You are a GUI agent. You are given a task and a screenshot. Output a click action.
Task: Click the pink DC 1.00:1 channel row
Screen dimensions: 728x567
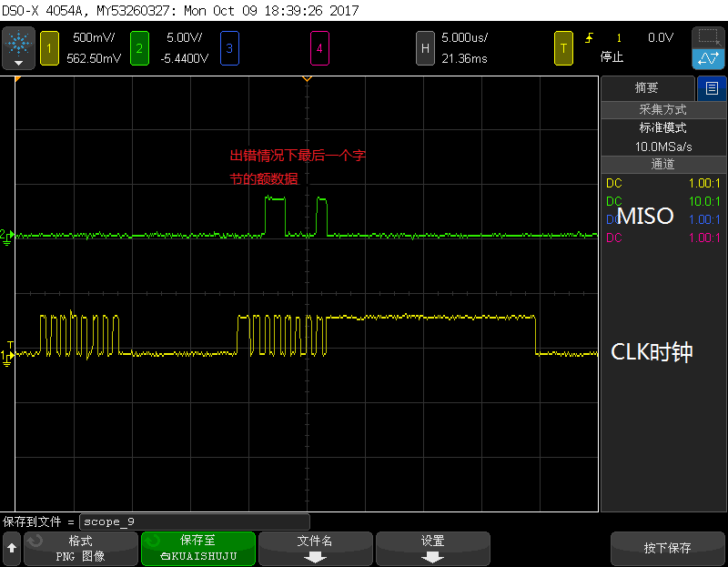pyautogui.click(x=663, y=238)
